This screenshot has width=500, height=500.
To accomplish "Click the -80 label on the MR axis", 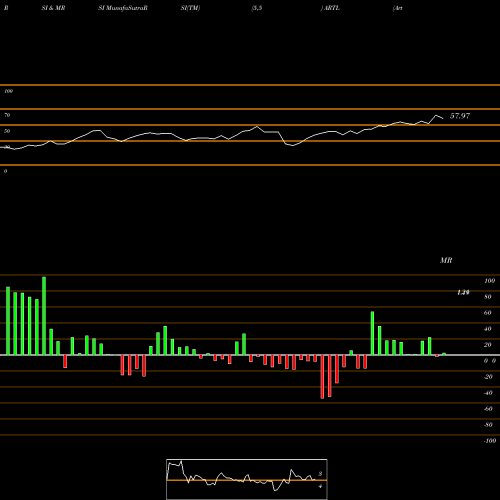I will click(488, 425).
